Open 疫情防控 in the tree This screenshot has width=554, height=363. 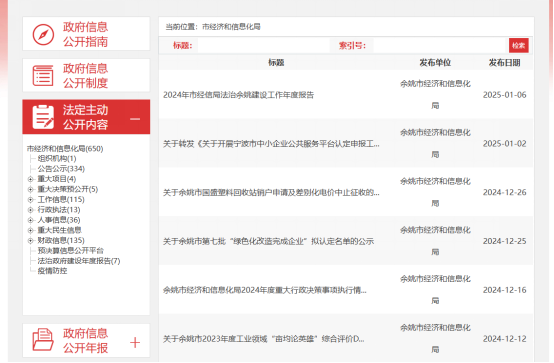coord(52,271)
